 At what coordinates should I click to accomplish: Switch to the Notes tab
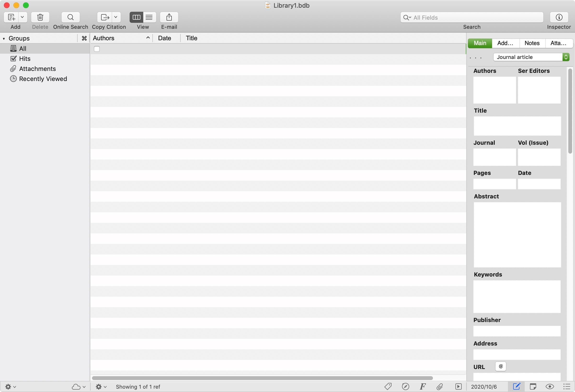tap(532, 43)
